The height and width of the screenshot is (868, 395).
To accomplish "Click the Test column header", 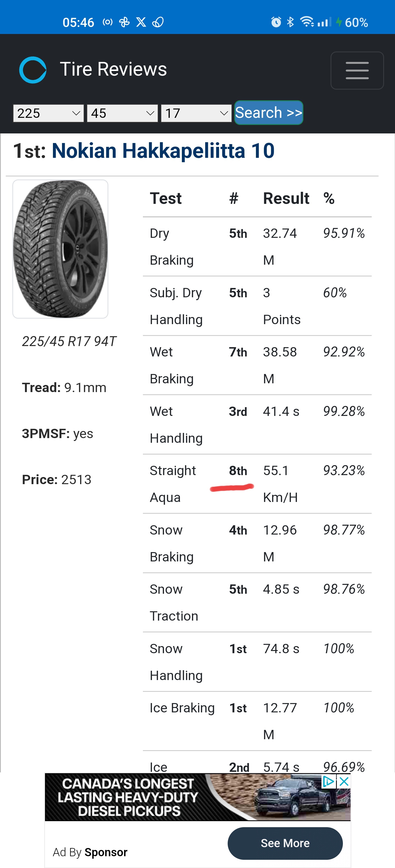I will click(166, 198).
